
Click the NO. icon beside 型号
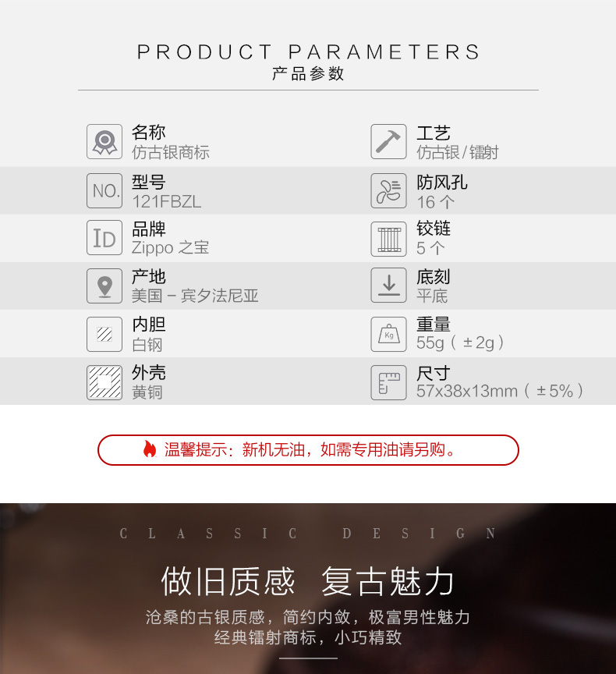(104, 190)
